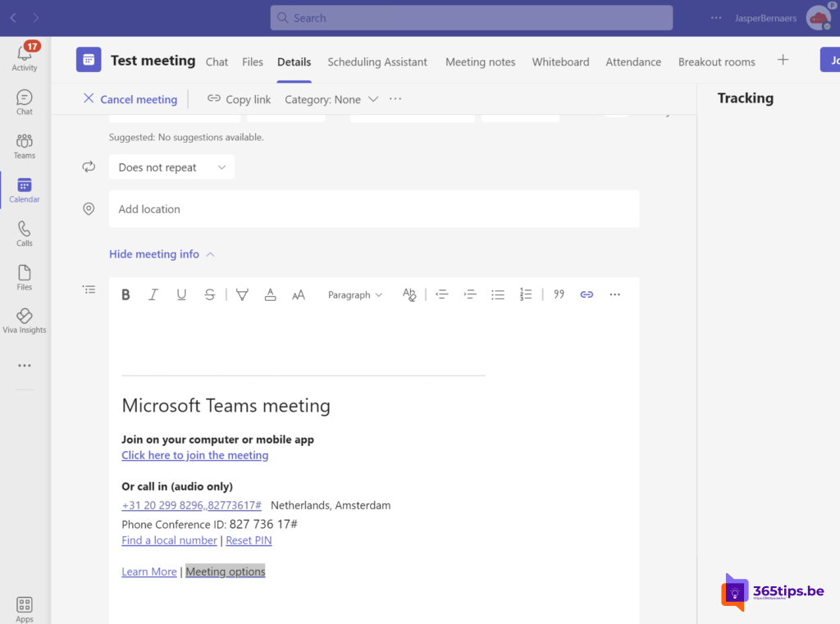Open the Paragraph style dropdown

[x=354, y=294]
